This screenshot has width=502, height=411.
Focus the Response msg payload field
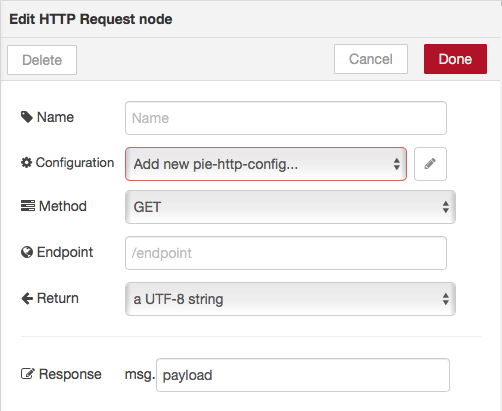(303, 375)
